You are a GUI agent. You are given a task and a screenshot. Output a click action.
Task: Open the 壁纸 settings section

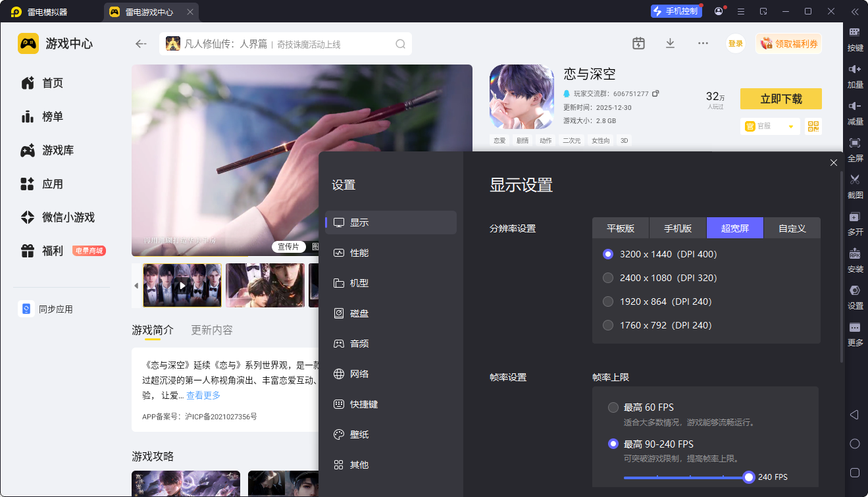(391, 434)
